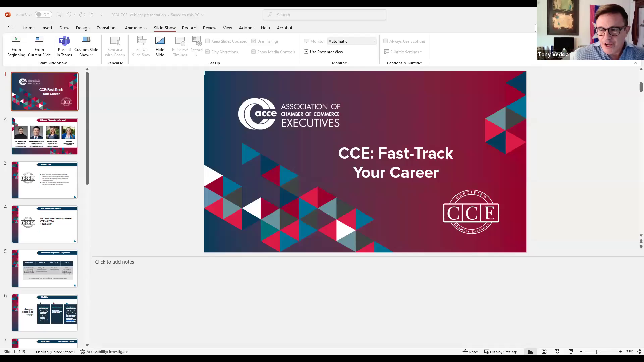Collapse the ribbon with chevron
644x362 pixels.
(x=635, y=63)
